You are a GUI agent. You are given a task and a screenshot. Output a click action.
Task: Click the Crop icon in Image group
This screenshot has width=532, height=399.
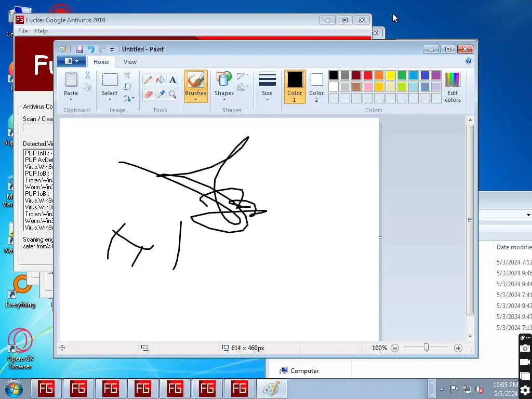[x=127, y=75]
